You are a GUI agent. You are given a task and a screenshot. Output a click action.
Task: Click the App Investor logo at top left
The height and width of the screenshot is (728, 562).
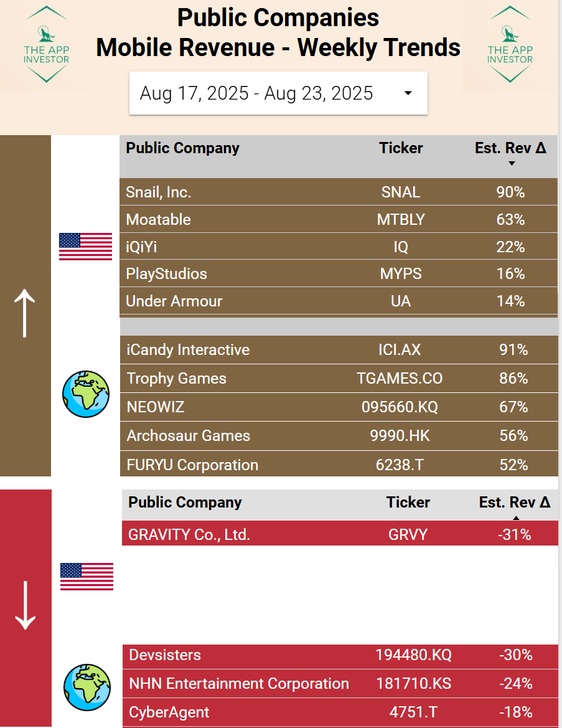coord(47,45)
